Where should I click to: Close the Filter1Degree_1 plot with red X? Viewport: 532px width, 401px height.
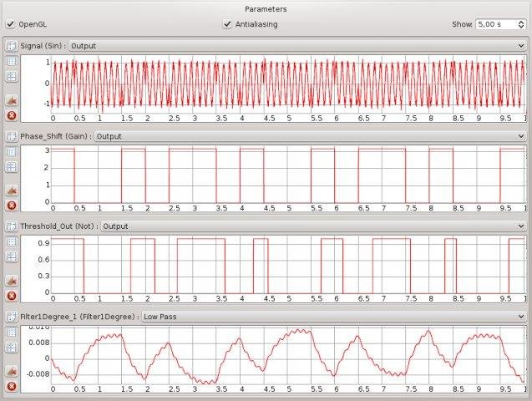[12, 386]
